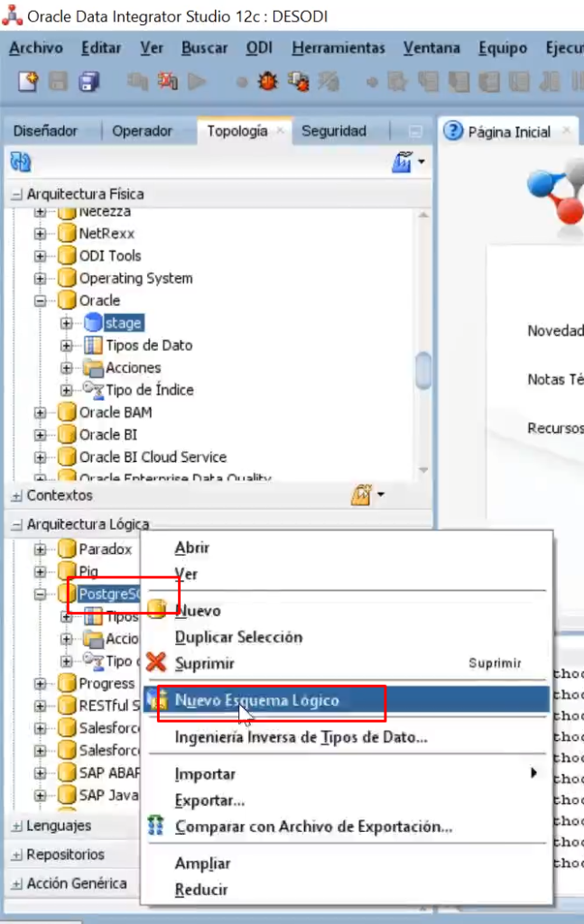
Task: Switch to the Operador tab
Action: 142,131
